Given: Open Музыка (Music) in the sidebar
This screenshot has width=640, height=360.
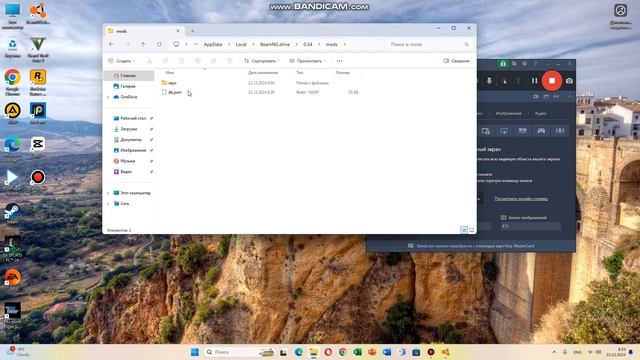Looking at the screenshot, I should pos(130,161).
